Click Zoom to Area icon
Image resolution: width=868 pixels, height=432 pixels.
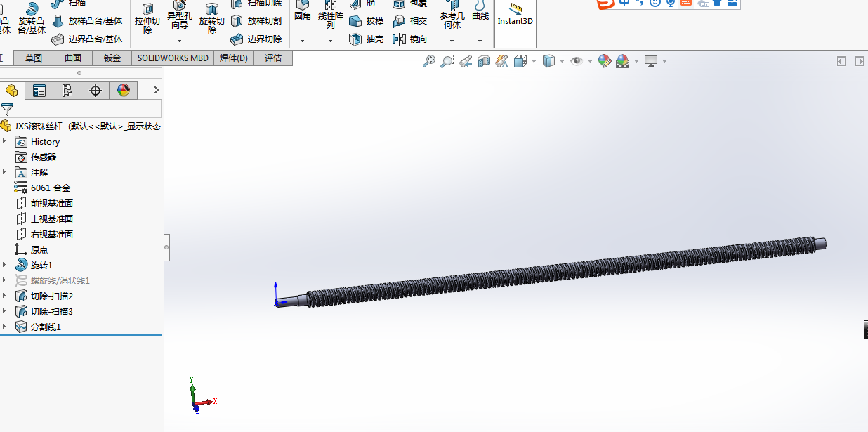pyautogui.click(x=447, y=62)
